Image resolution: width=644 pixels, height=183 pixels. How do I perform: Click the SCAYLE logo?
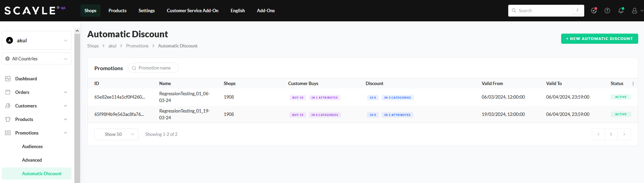(30, 11)
